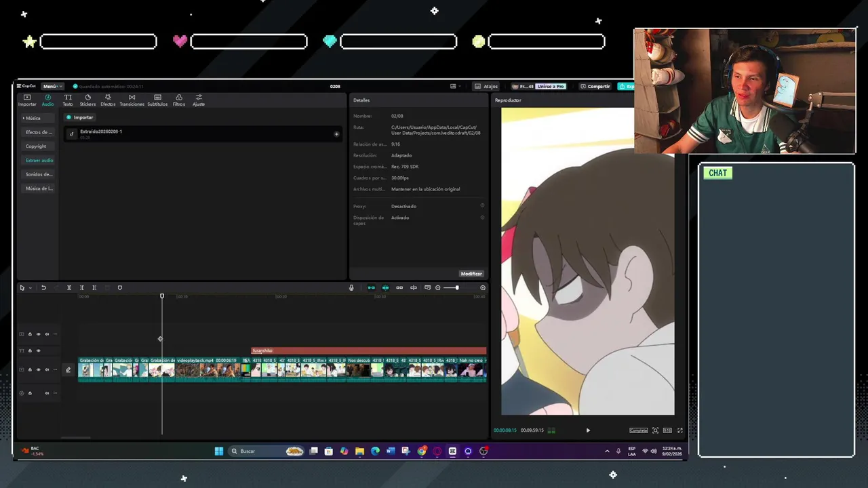Open the Completa quality dropdown
Screen dimensions: 868x488
pyautogui.click(x=638, y=430)
